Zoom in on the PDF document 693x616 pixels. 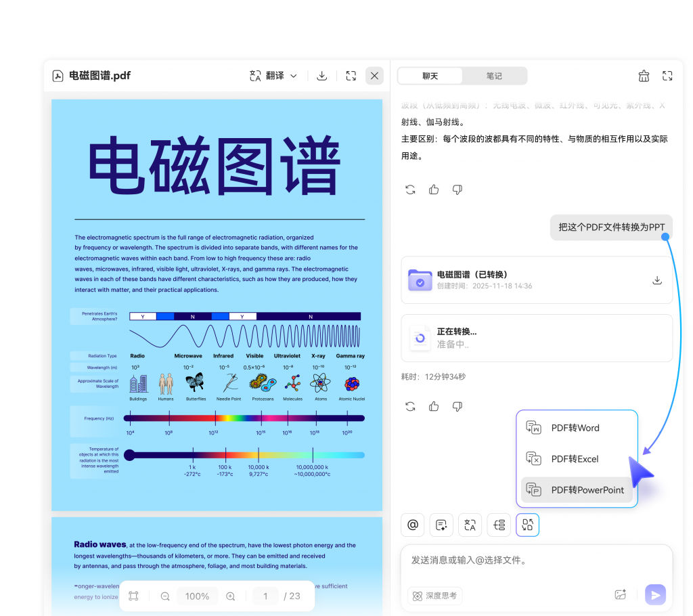(230, 596)
